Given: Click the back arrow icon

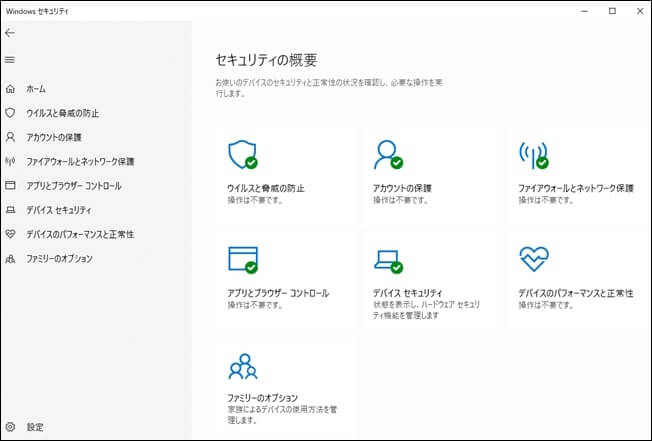Looking at the screenshot, I should tap(10, 33).
